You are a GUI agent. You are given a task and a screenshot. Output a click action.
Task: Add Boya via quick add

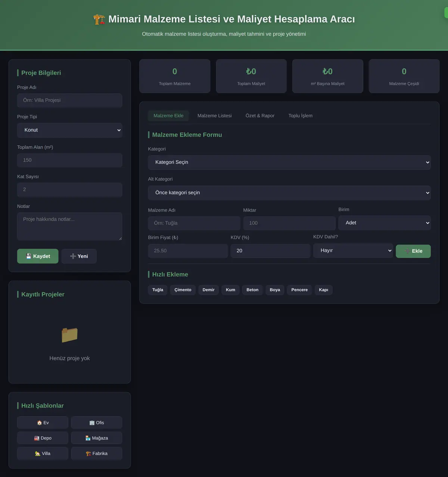(x=275, y=290)
